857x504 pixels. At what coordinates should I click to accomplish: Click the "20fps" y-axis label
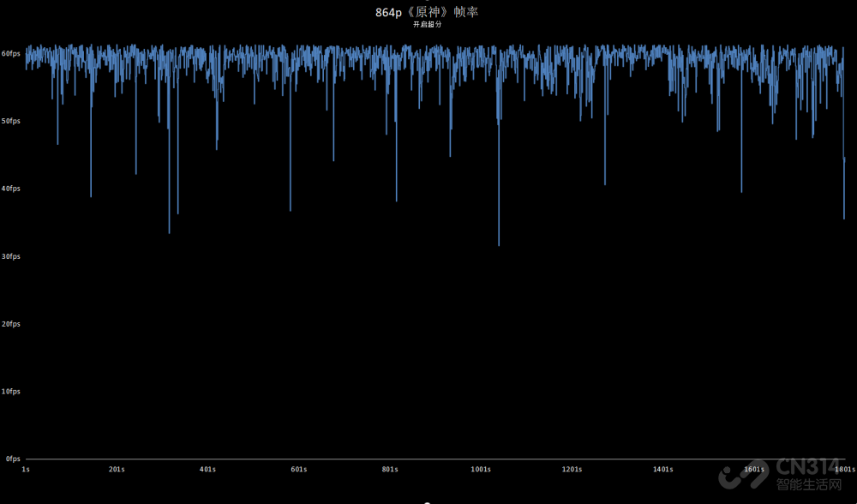click(x=11, y=324)
